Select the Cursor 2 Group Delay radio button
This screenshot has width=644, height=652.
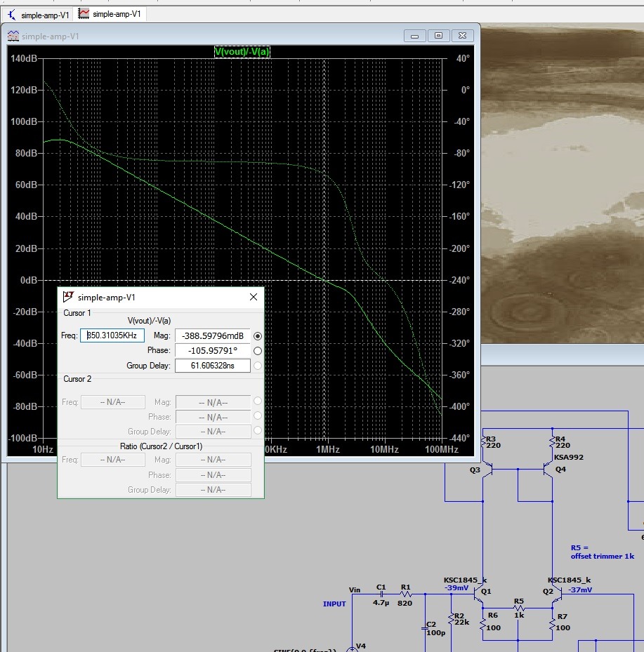[x=258, y=430]
